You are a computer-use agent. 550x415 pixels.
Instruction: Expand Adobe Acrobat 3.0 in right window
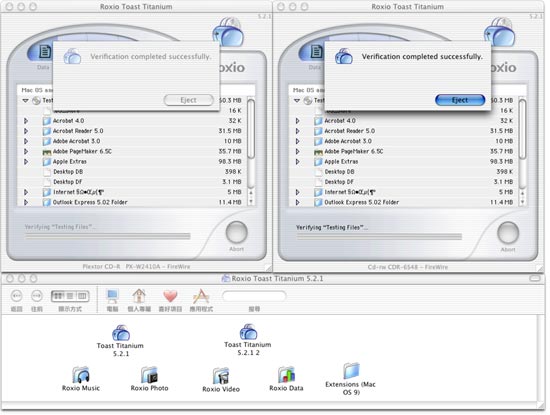pyautogui.click(x=297, y=141)
